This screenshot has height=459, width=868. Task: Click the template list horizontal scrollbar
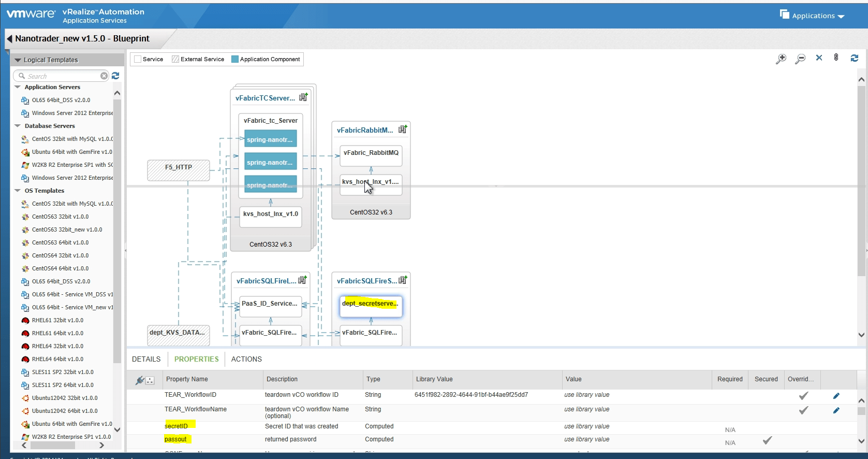point(52,445)
